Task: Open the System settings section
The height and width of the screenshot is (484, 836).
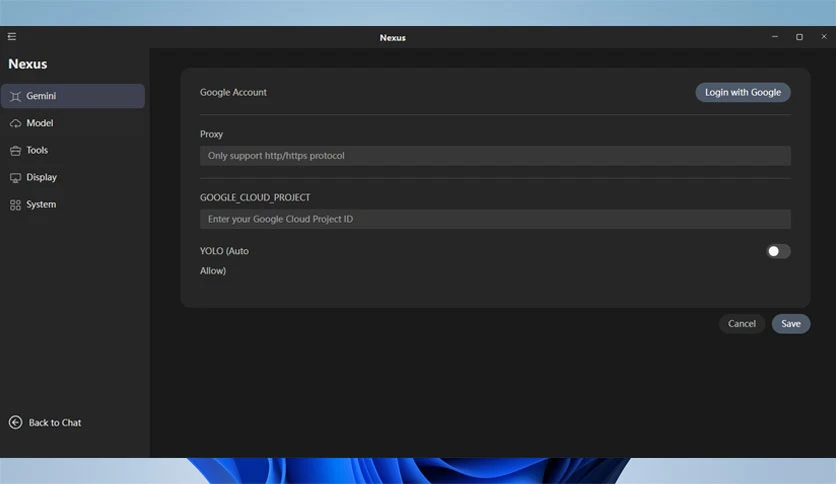Action: click(x=73, y=205)
